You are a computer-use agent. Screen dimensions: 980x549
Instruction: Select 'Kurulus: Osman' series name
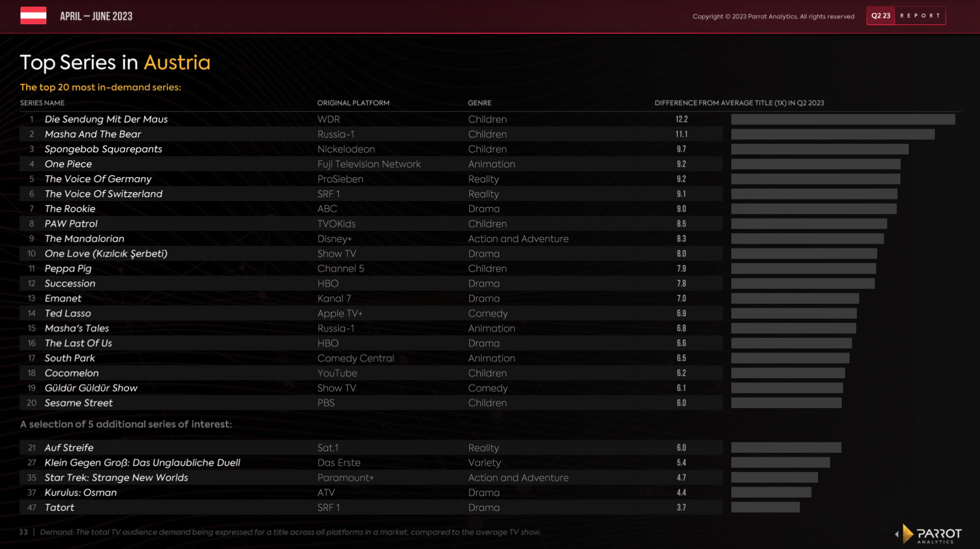(x=81, y=492)
